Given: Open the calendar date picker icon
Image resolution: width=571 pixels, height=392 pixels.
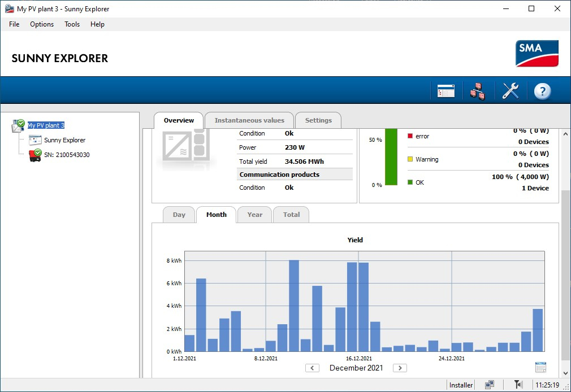Looking at the screenshot, I should [541, 367].
